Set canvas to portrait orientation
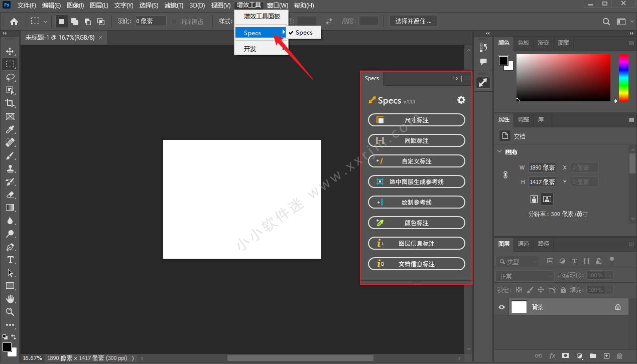Screen dimensions: 637x364 click(534, 199)
